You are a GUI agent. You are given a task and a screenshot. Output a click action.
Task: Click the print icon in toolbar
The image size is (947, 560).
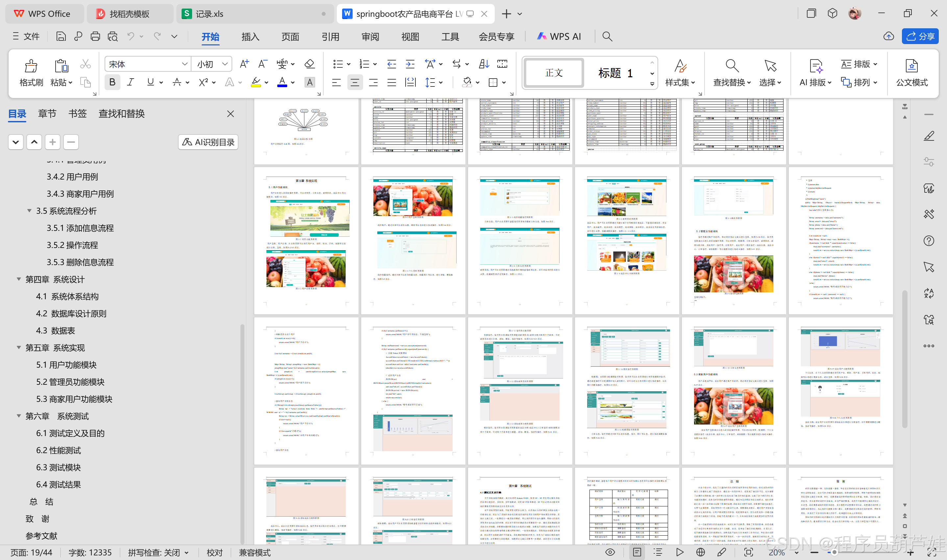(x=95, y=37)
